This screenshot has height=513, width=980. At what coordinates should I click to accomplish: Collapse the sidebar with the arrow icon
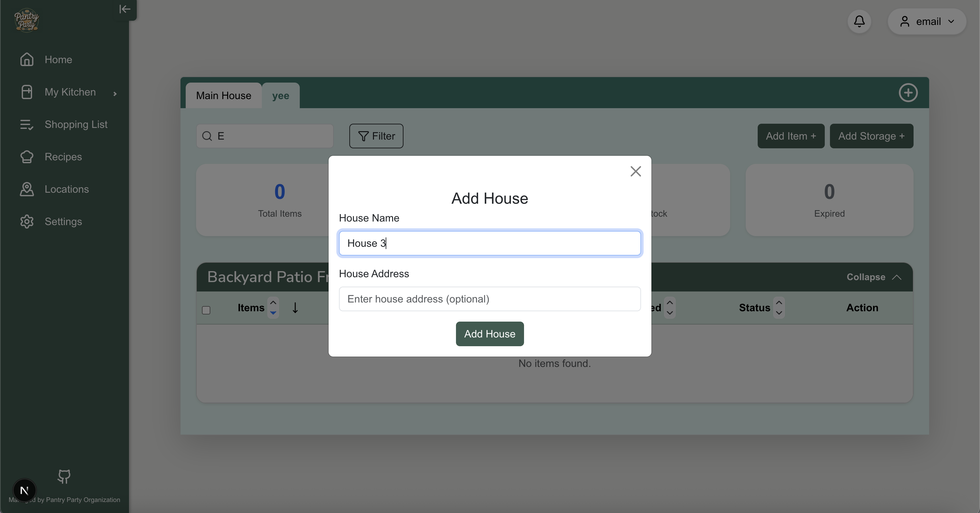[x=125, y=9]
